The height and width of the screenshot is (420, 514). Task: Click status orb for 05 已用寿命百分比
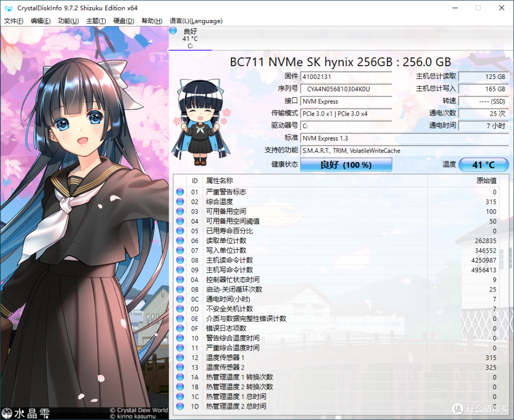tap(180, 231)
